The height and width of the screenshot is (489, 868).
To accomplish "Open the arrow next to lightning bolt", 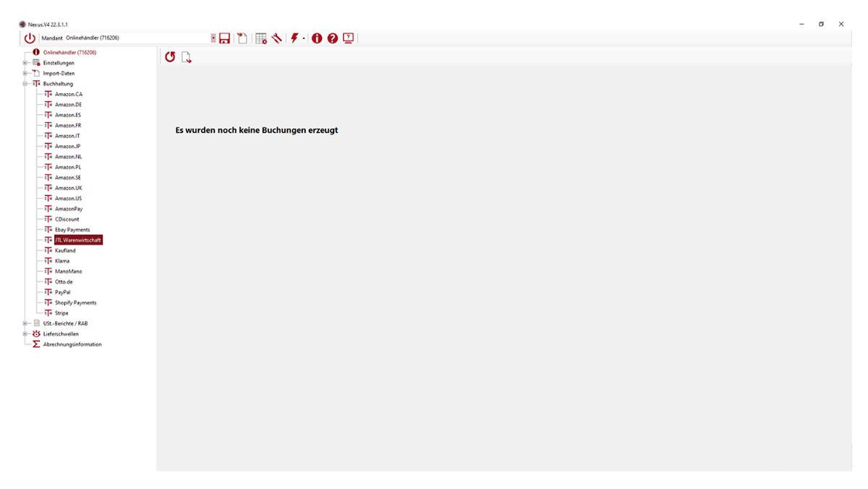I will pyautogui.click(x=304, y=38).
